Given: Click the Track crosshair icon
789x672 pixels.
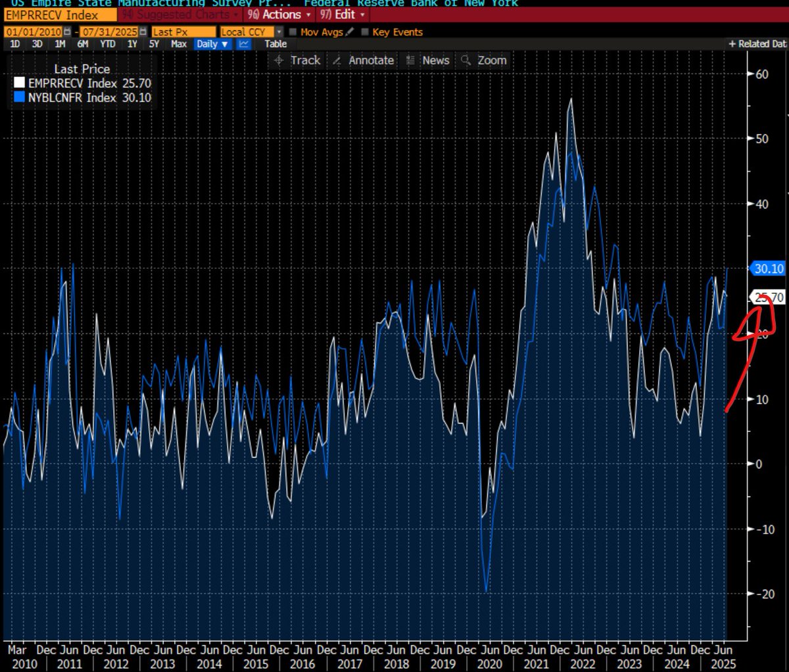Looking at the screenshot, I should click(279, 60).
